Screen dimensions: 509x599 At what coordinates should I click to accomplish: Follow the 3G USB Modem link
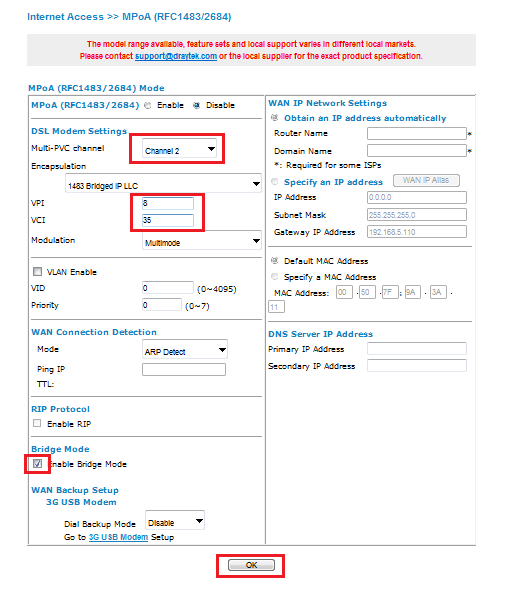pyautogui.click(x=118, y=537)
